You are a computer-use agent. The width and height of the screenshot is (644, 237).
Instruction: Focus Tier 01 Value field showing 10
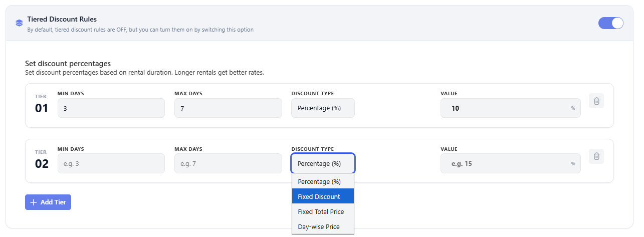tap(510, 108)
